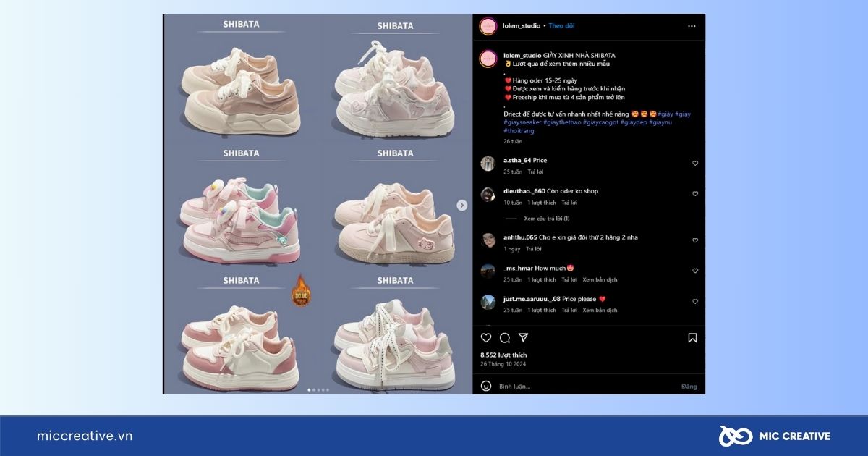Reply to a.stha_64 via Trả lời
The image size is (868, 456).
pos(535,172)
